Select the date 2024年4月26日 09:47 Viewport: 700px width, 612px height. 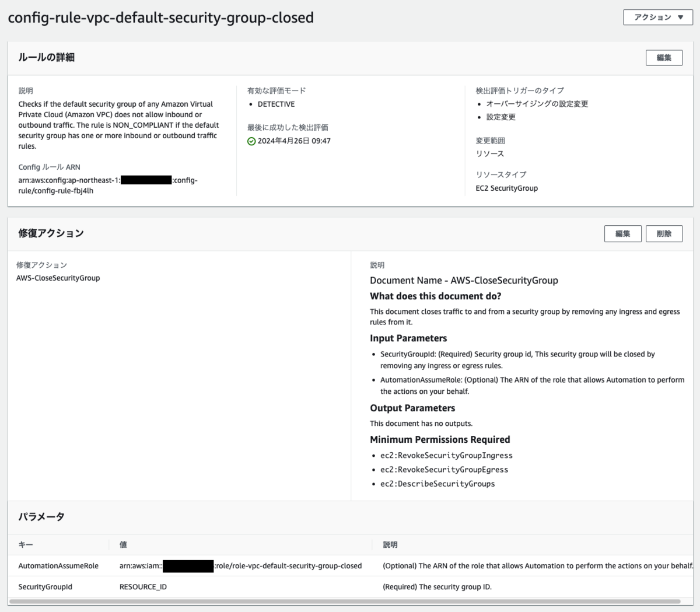294,141
